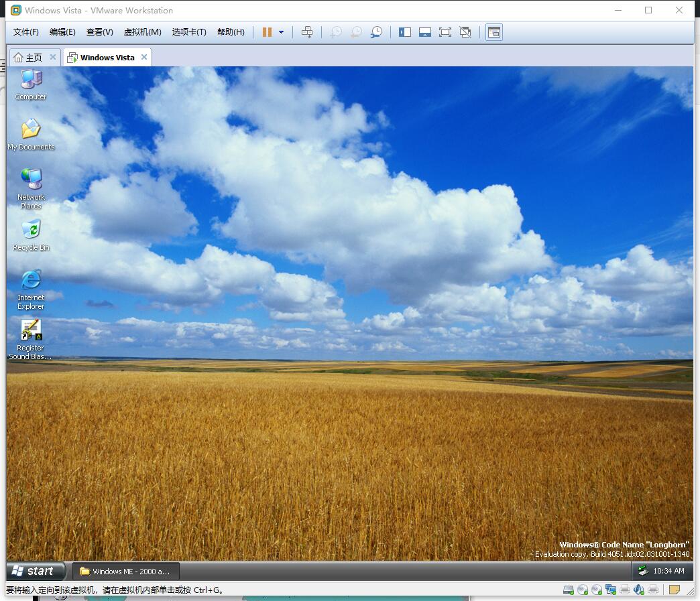Screen dimensions: 700x601
Task: Minimize the VMware Workstation window
Action: click(x=618, y=10)
